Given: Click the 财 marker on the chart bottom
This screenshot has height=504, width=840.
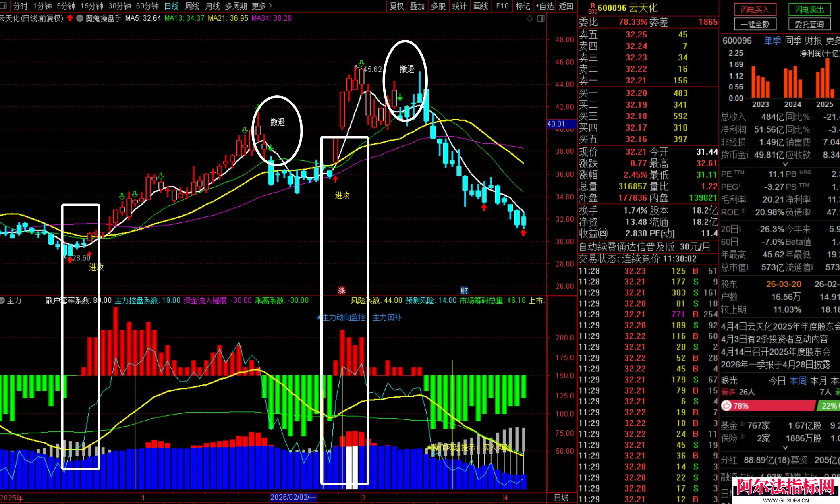Looking at the screenshot, I should point(464,290).
